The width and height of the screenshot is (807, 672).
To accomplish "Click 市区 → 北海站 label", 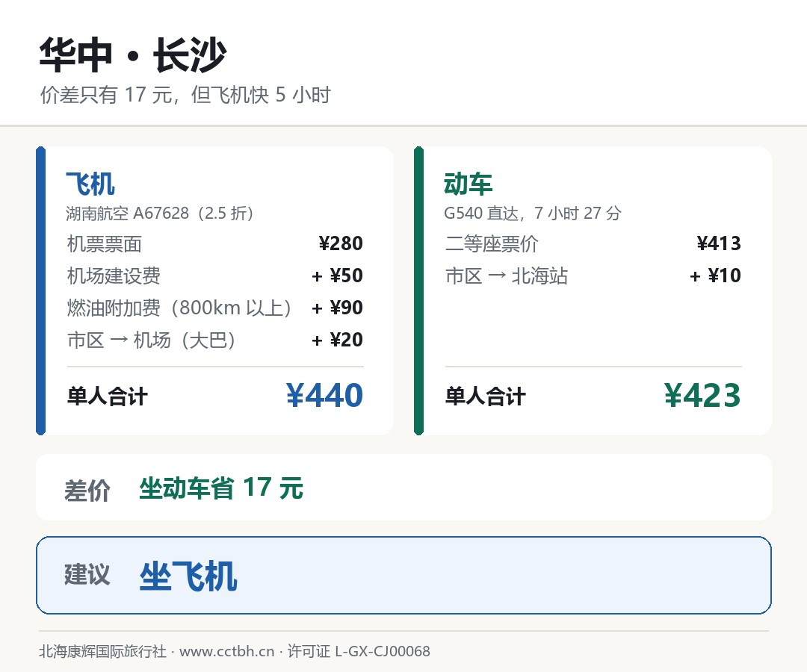I will pyautogui.click(x=507, y=276).
